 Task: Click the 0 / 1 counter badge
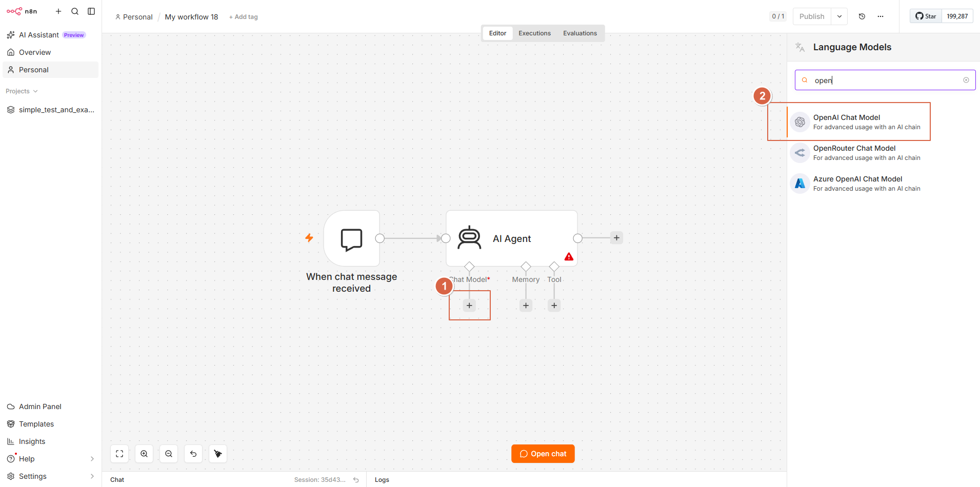pyautogui.click(x=778, y=16)
